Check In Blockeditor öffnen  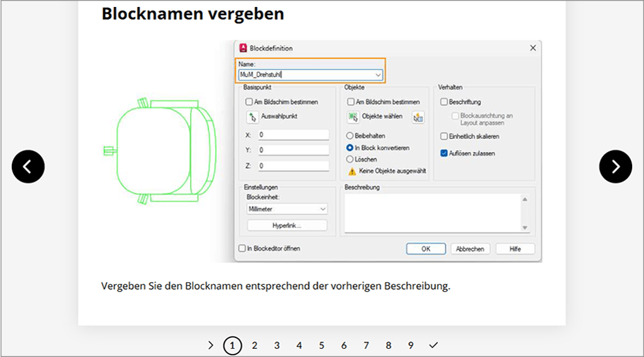(242, 248)
